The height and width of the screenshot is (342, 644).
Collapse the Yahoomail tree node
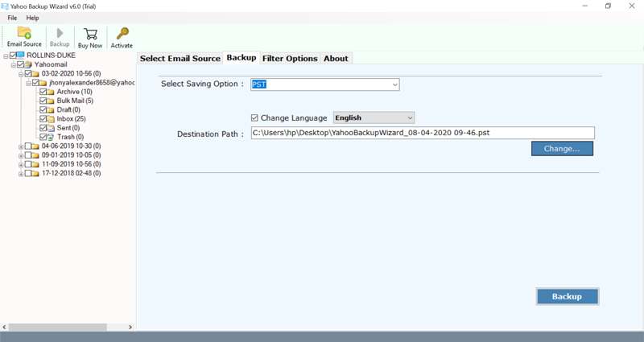(13, 65)
